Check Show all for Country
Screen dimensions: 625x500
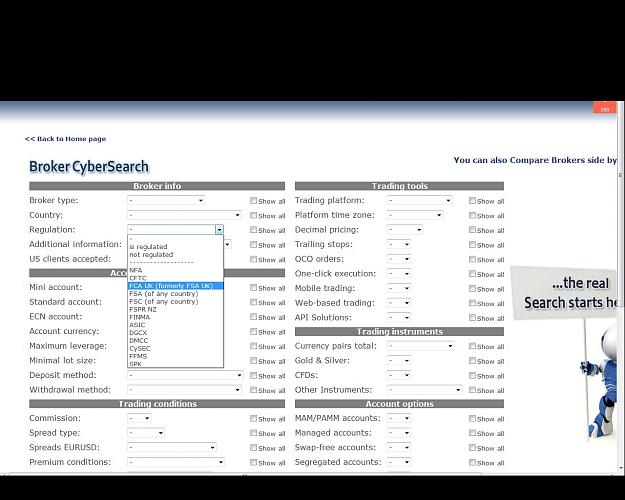[253, 215]
